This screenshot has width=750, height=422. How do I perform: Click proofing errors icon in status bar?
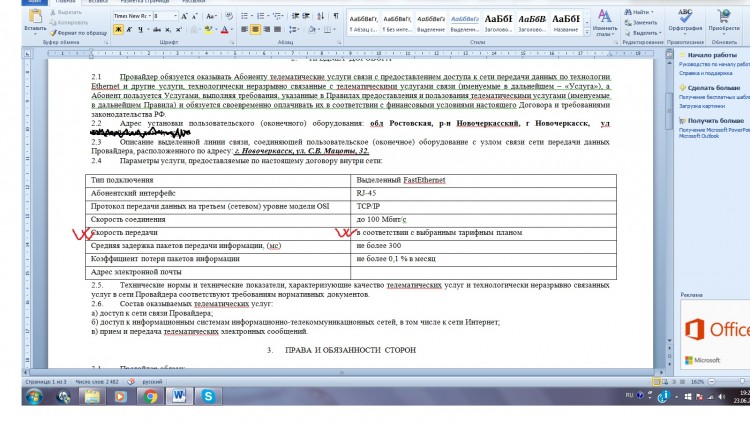[x=131, y=382]
